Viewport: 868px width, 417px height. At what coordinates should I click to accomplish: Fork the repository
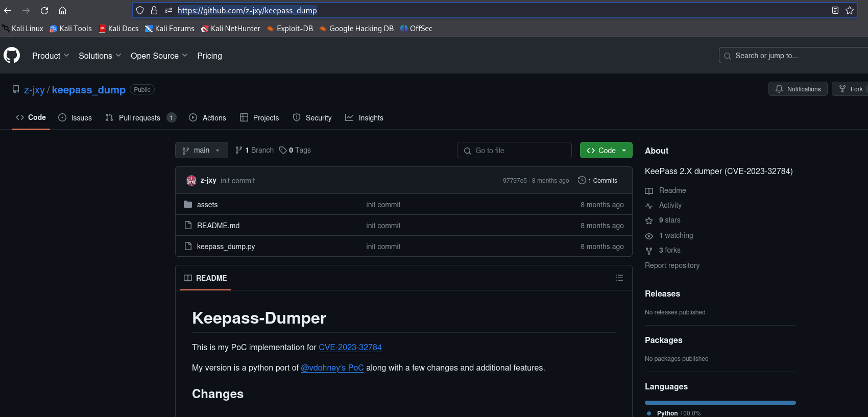[851, 89]
